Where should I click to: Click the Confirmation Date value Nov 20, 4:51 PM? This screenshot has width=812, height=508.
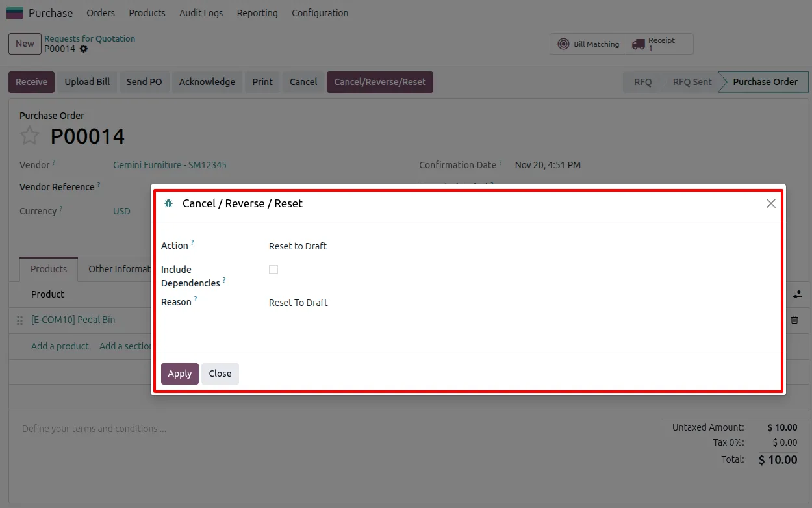pos(548,165)
